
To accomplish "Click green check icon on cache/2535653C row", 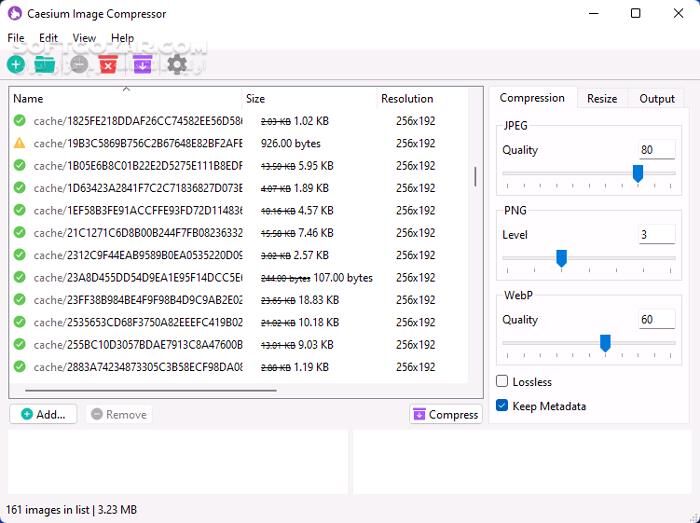I will (19, 322).
